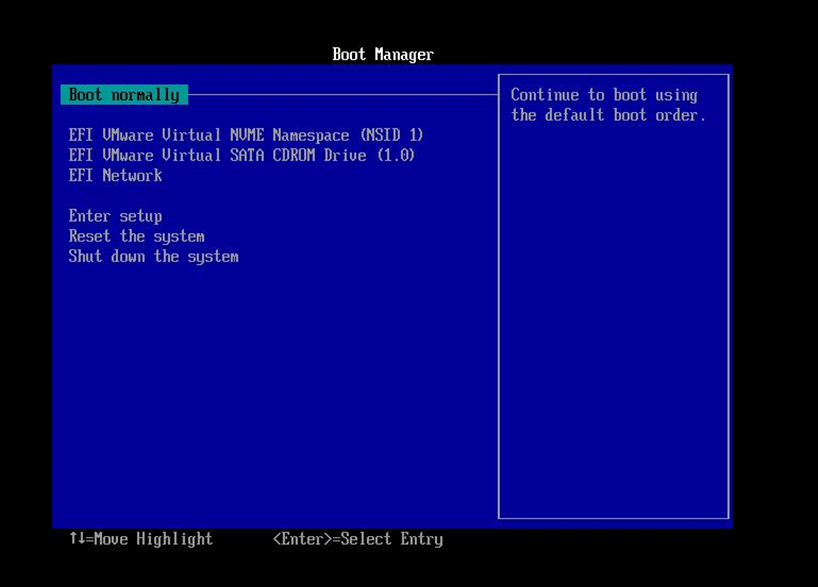
Task: Click the <Enter>=Select Entry hint
Action: [358, 538]
